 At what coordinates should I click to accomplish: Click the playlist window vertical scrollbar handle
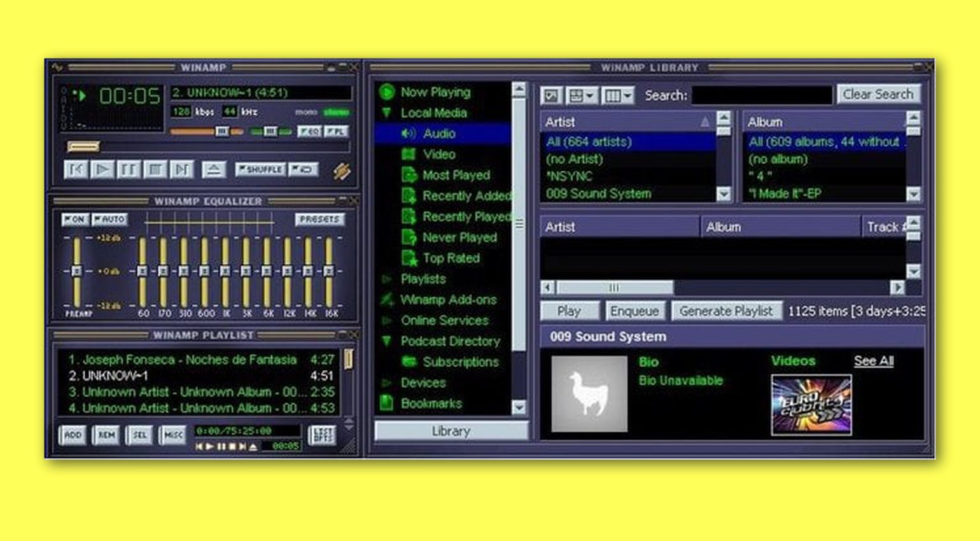point(348,358)
